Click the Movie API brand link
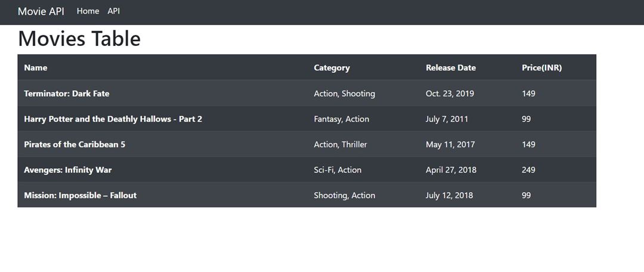 pos(41,11)
